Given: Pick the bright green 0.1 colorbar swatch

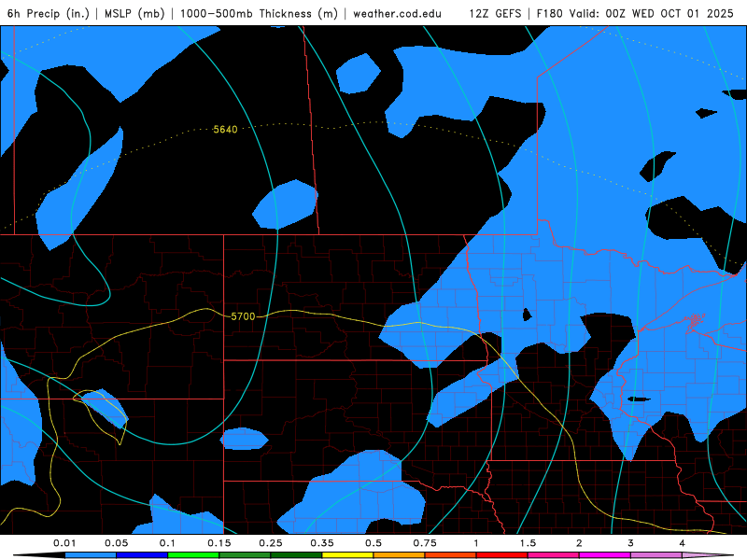Looking at the screenshot, I should [x=193, y=555].
